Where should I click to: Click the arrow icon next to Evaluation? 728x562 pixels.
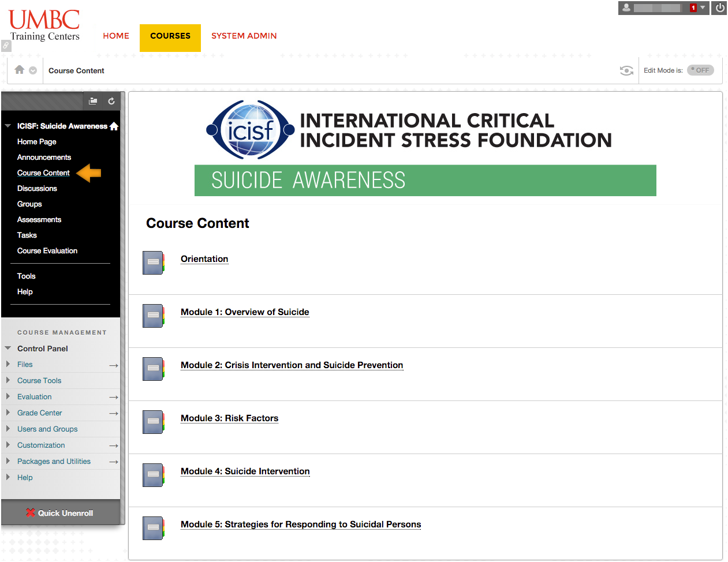114,397
